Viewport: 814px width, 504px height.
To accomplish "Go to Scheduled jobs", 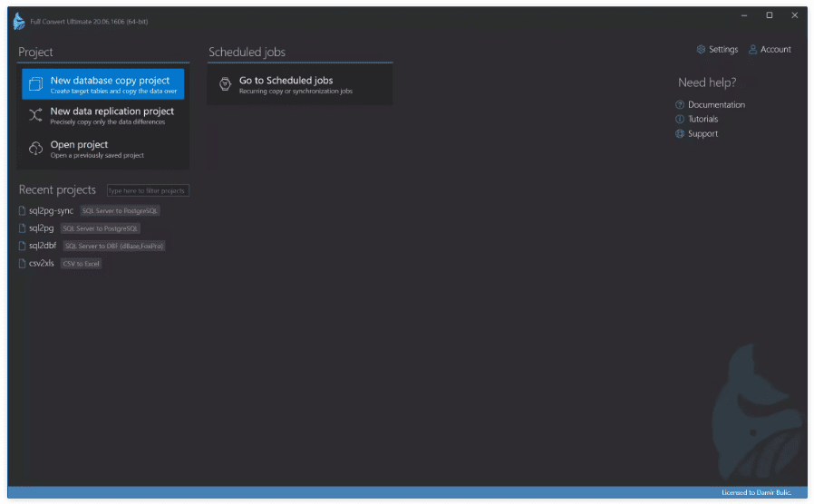I will 299,84.
